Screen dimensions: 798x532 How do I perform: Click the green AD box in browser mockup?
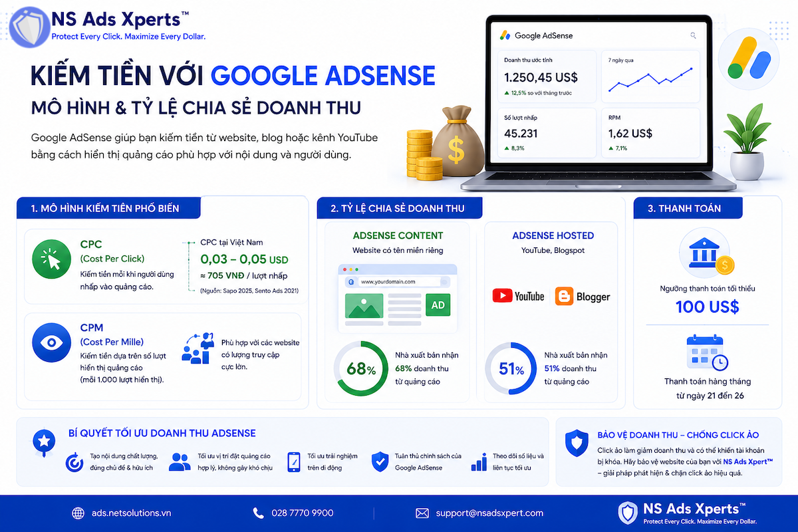click(438, 305)
